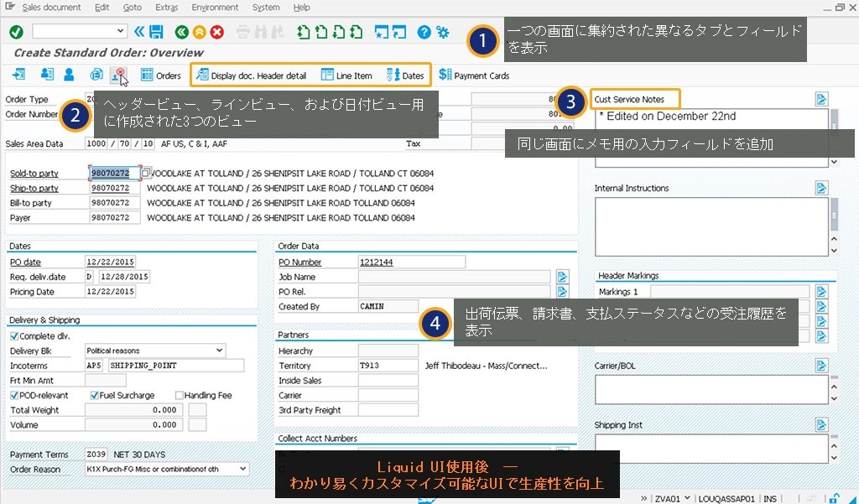859x504 pixels.
Task: Open the editor icon next to Internal Instructions
Action: [x=821, y=188]
